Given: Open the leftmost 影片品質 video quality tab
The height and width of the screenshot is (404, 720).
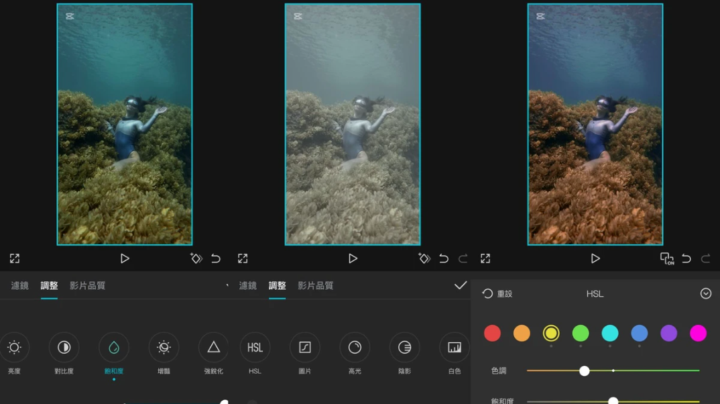Looking at the screenshot, I should 87,286.
